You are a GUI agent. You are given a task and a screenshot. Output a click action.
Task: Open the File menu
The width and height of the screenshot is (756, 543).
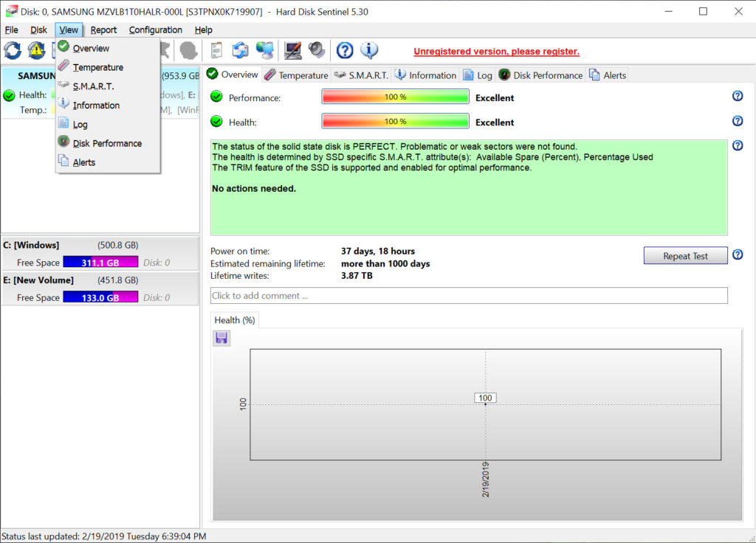[x=12, y=30]
